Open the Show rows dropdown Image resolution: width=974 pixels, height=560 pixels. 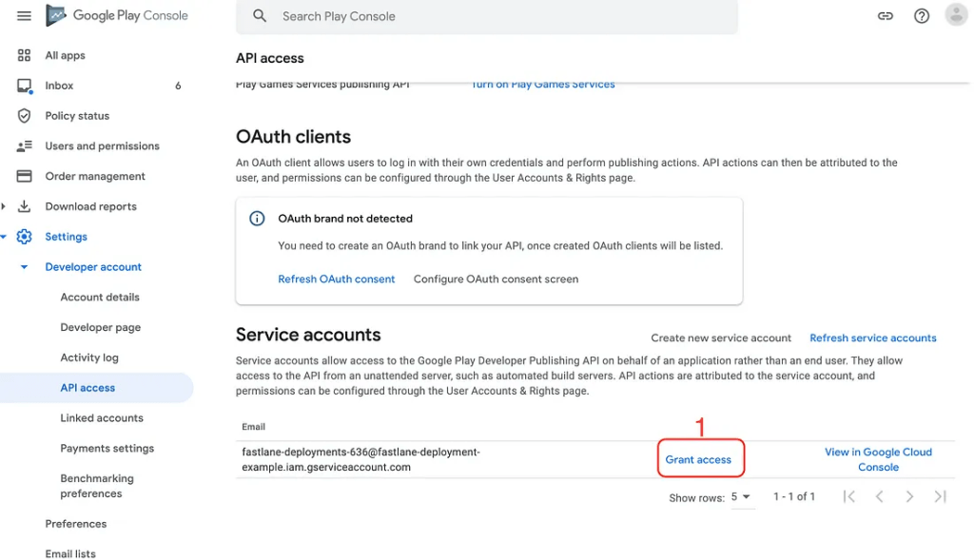tap(741, 496)
